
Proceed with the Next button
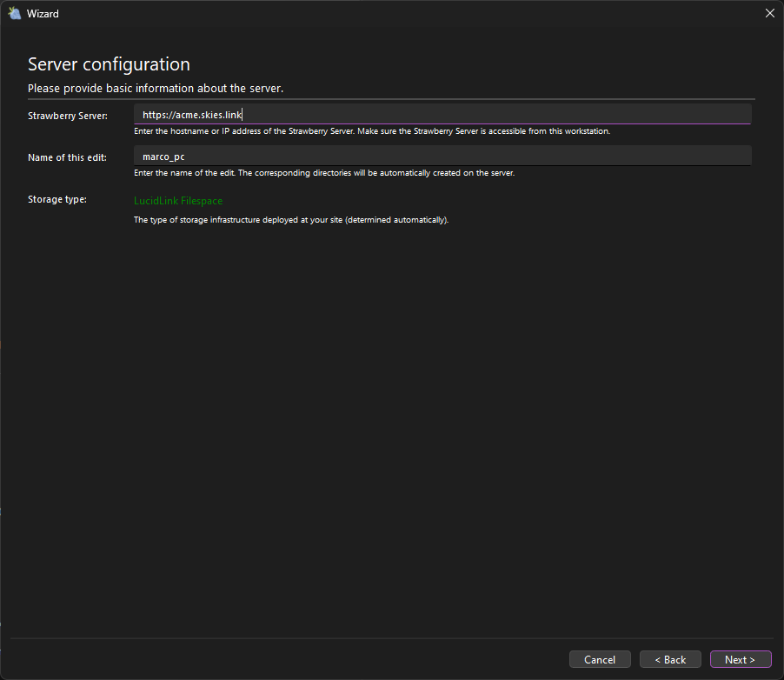[741, 660]
